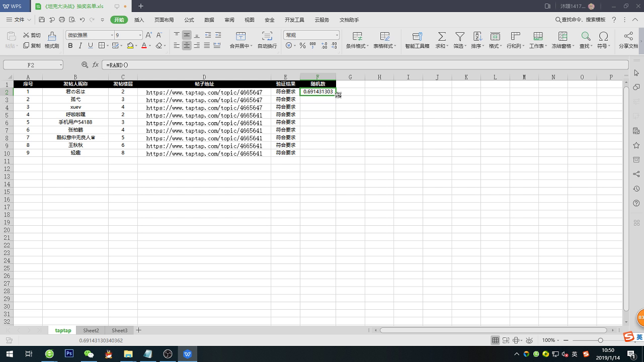Click the Print icon in quick toolbar

click(x=62, y=20)
